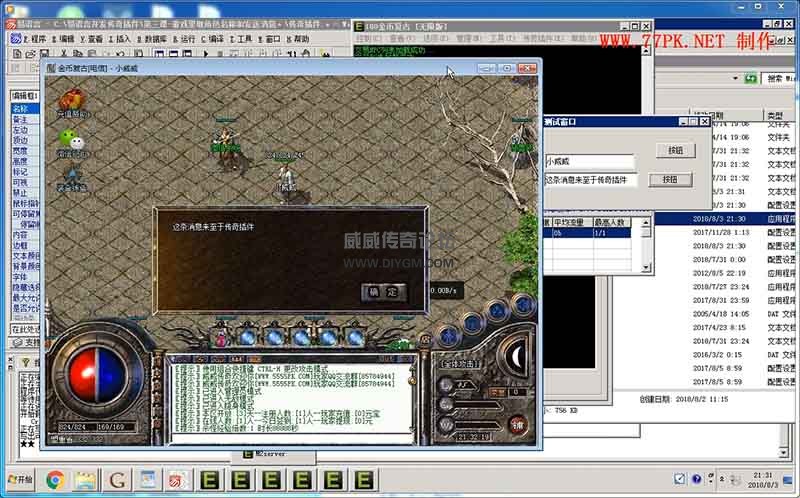Screen dimensions: 800x498
Task: Click the 按钮 above the 小威威 field
Action: [676, 150]
